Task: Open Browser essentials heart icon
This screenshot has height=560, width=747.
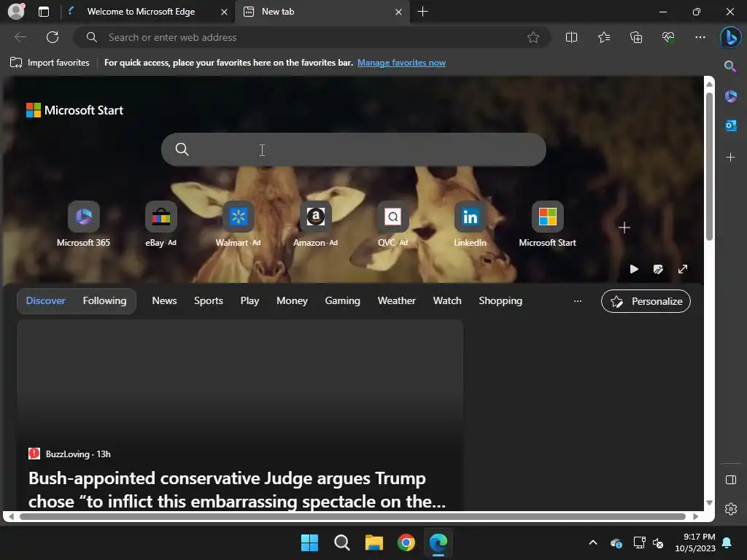Action: [x=668, y=37]
